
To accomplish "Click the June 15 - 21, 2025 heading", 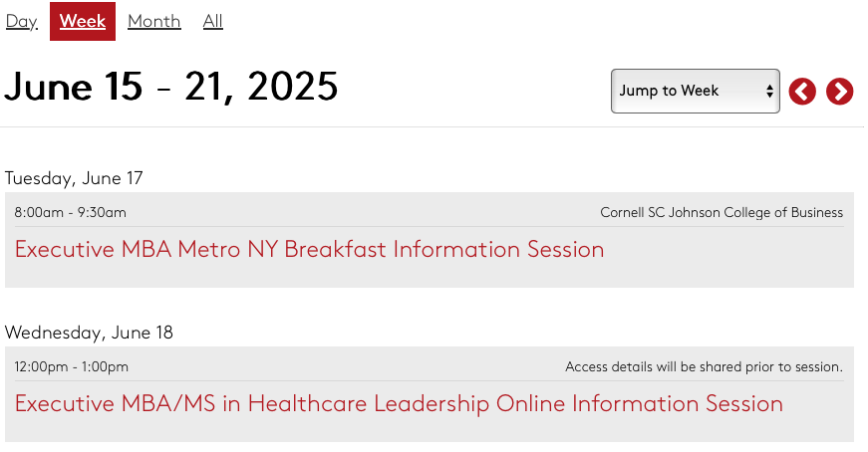I will (171, 87).
